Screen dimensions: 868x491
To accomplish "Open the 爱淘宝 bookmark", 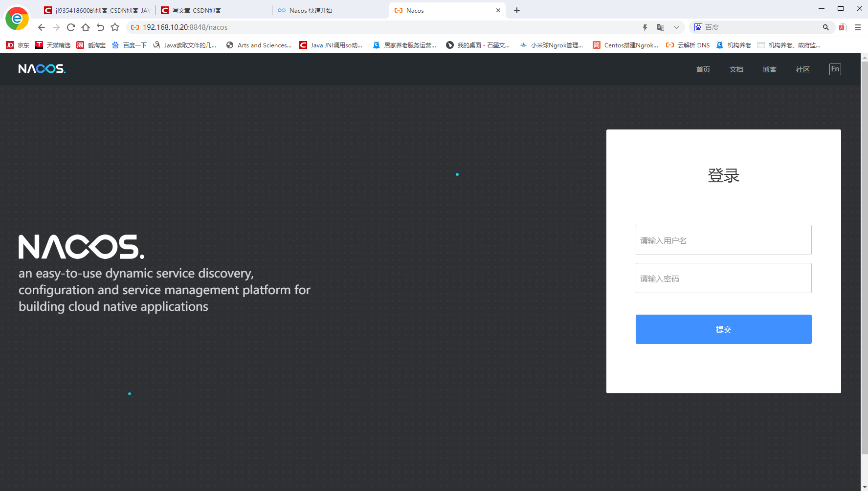I will click(91, 45).
